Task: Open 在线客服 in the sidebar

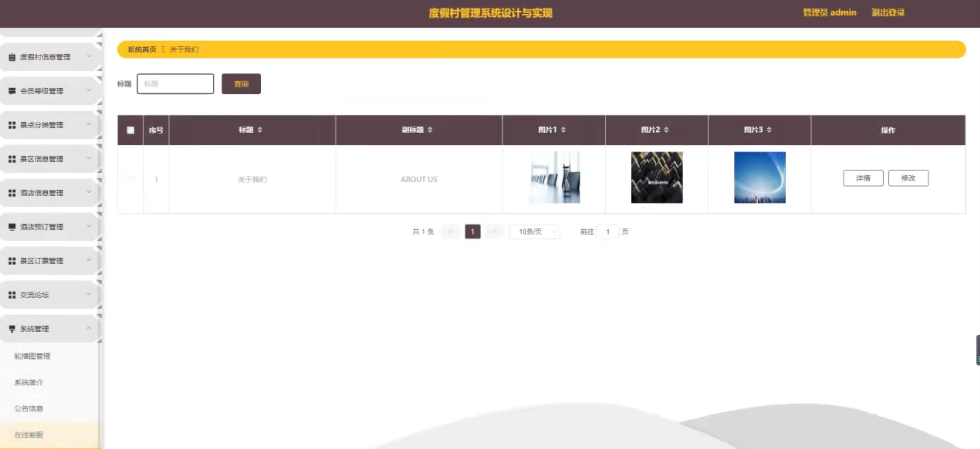Action: (29, 435)
